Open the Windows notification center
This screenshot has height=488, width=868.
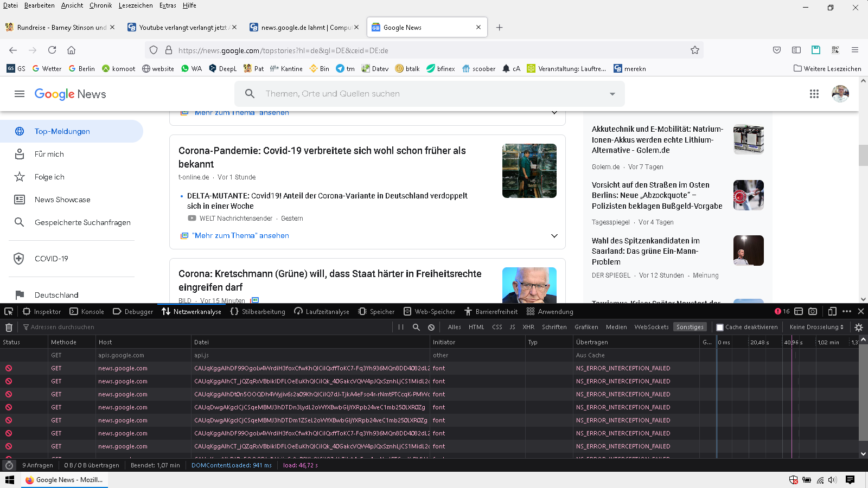point(850,480)
